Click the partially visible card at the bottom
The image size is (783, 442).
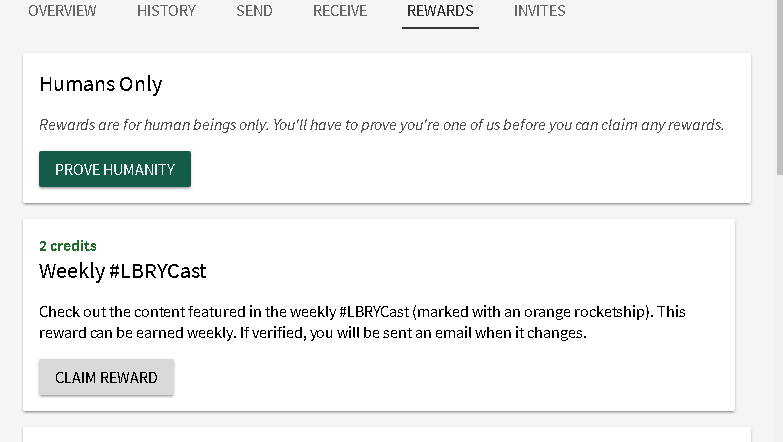coord(379,434)
